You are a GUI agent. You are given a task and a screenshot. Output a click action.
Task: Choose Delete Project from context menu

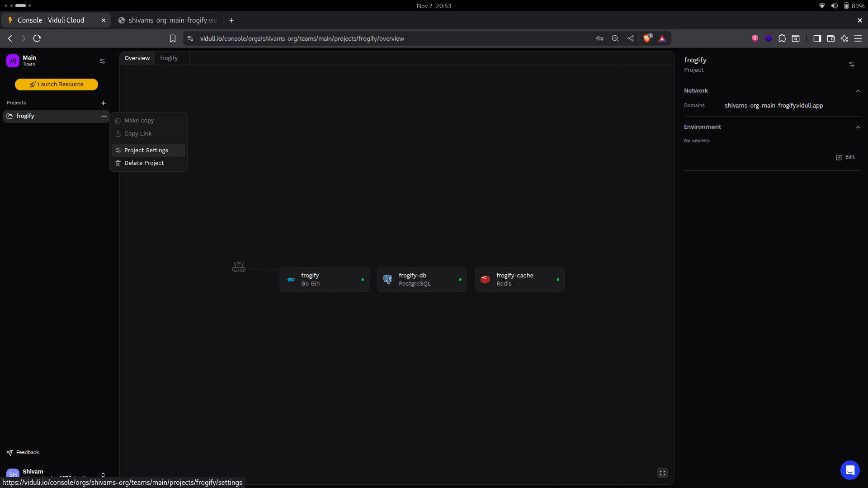click(144, 163)
